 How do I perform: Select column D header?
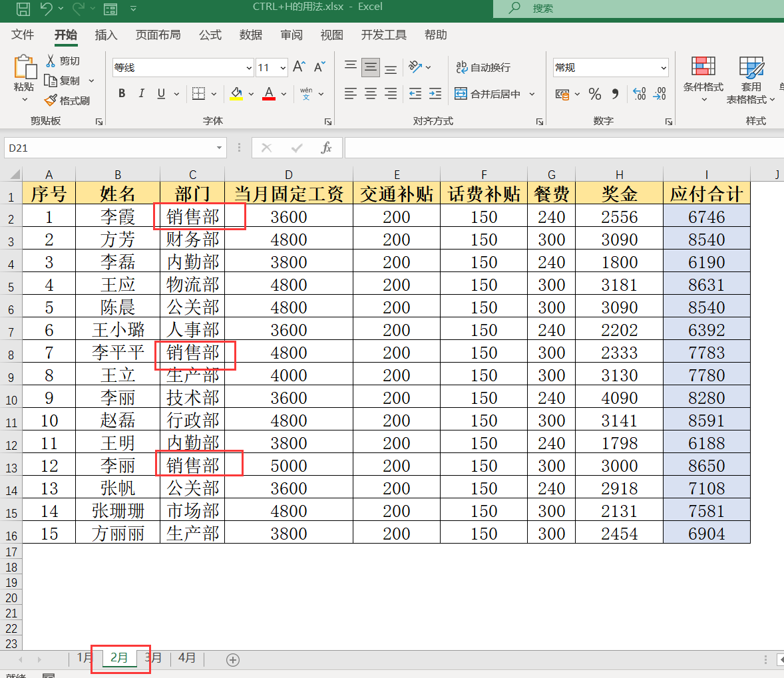click(x=288, y=174)
